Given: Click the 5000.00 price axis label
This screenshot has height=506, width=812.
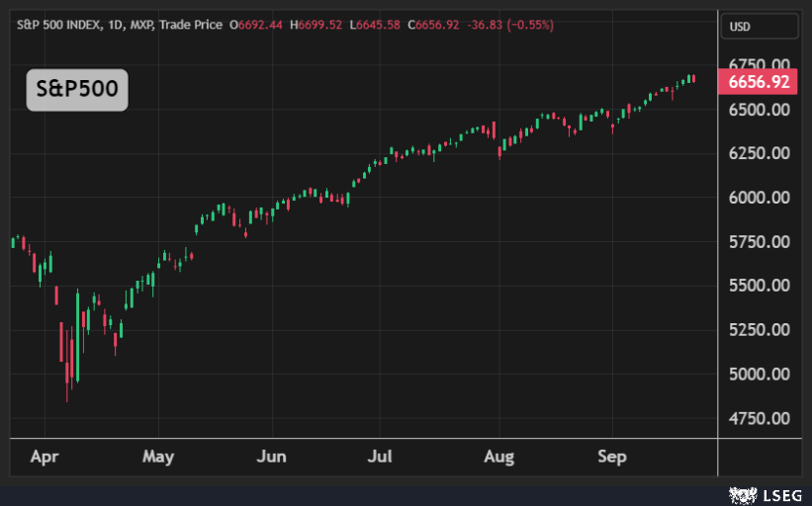Looking at the screenshot, I should [x=759, y=375].
